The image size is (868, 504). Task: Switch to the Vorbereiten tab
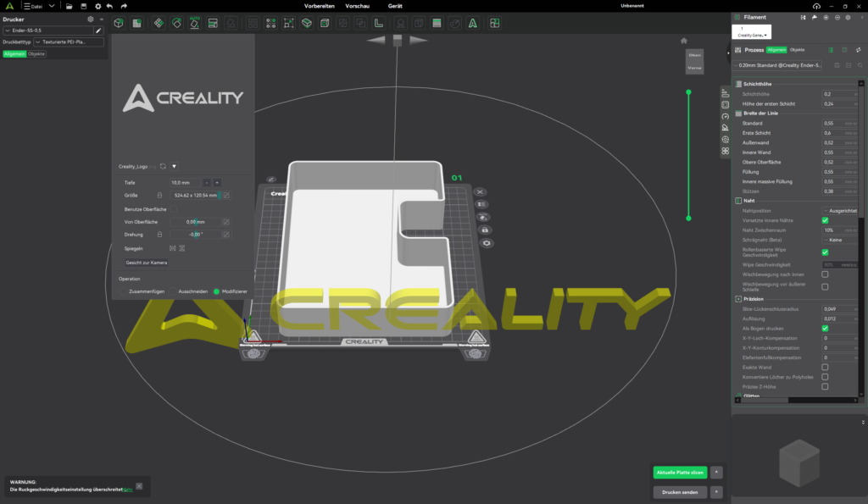320,6
